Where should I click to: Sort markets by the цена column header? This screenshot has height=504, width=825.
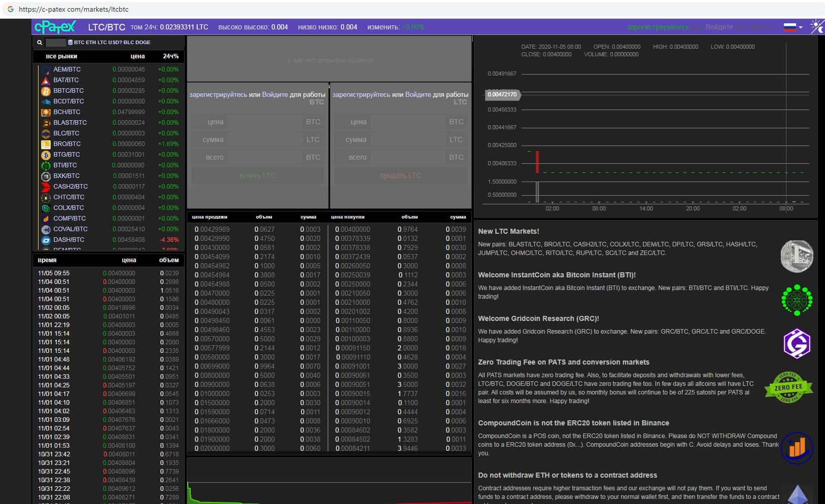137,56
